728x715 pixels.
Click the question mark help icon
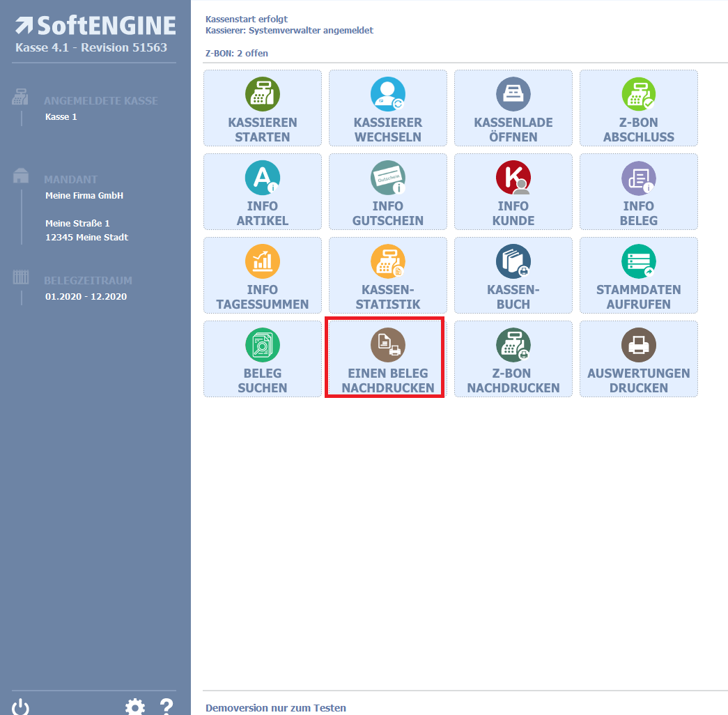(166, 707)
